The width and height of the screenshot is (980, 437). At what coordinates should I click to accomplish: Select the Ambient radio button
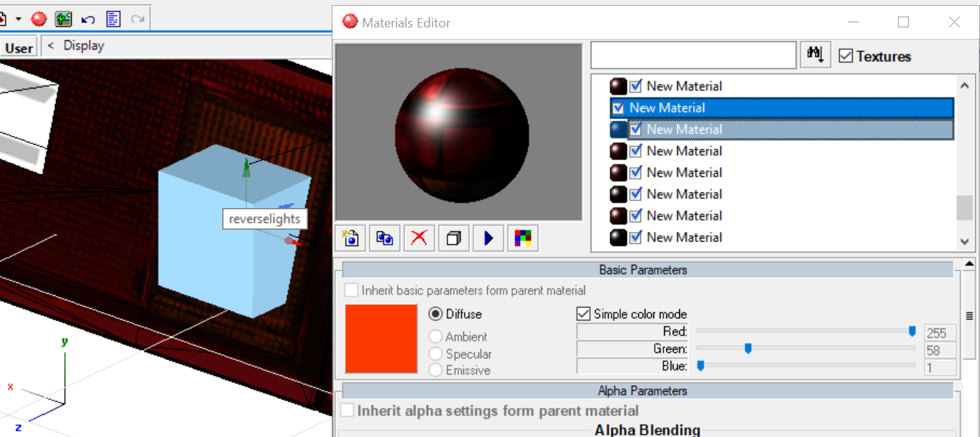tap(435, 336)
